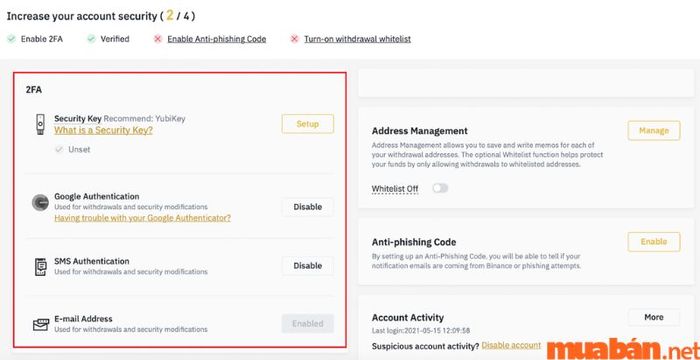Click the 'Last login' timestamp text
Viewport: 700px width, 360px height.
(x=421, y=331)
